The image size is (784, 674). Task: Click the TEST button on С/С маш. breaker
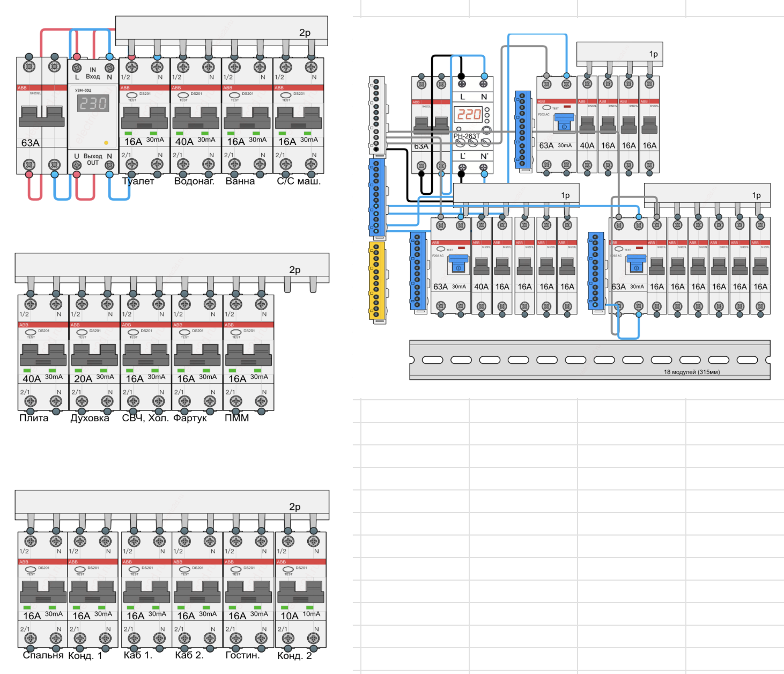point(286,96)
